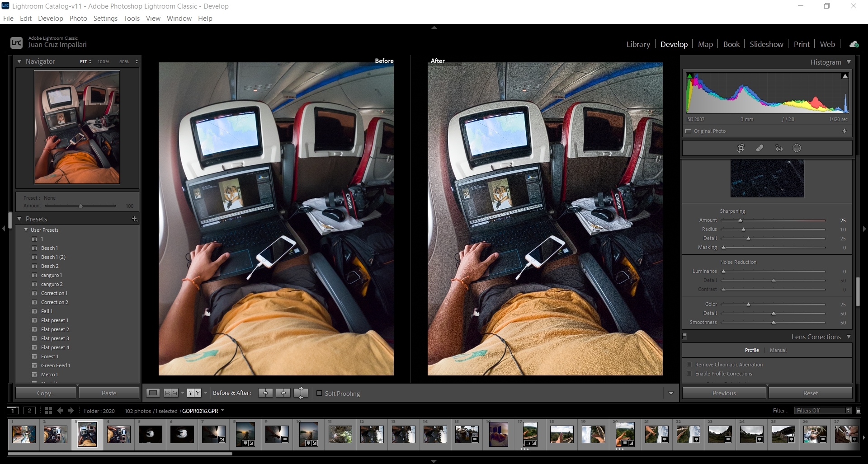Select the GOPR0216.GPR thumbnail in filmstrip

point(87,434)
